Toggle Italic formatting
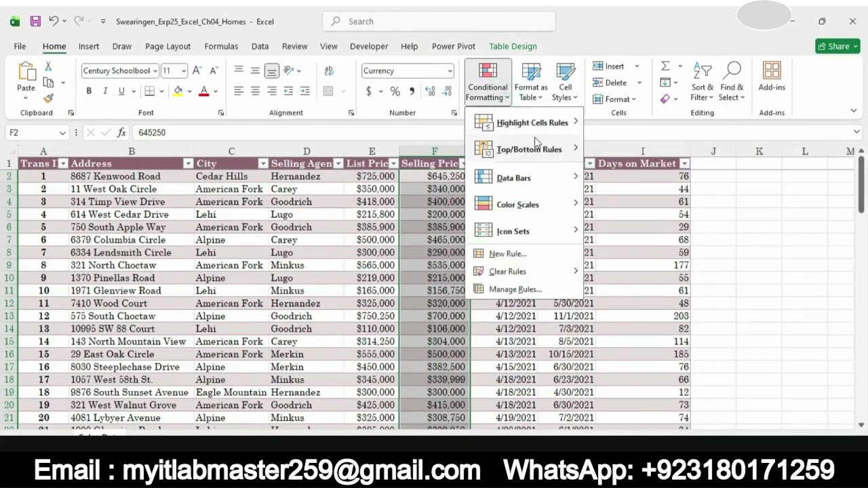868x488 pixels. tap(105, 91)
